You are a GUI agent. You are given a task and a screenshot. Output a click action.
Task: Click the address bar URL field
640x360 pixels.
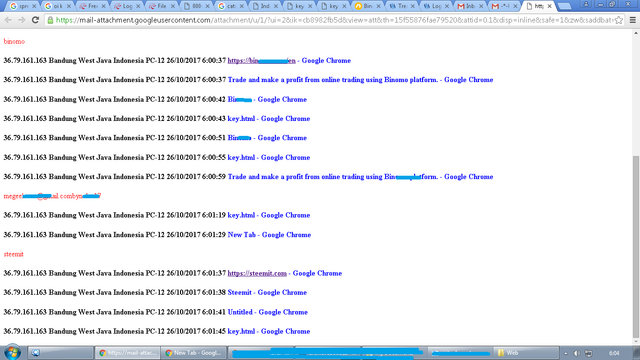click(x=335, y=20)
